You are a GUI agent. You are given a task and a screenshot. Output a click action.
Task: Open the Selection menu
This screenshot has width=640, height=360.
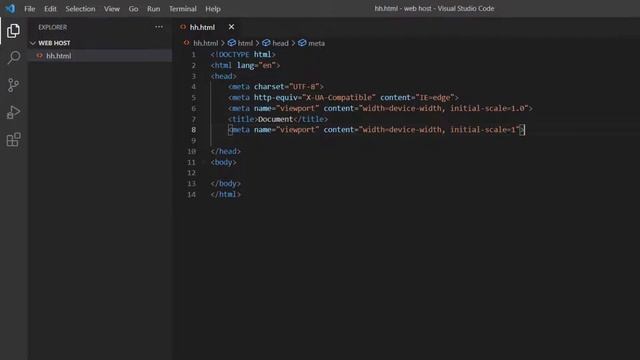80,9
